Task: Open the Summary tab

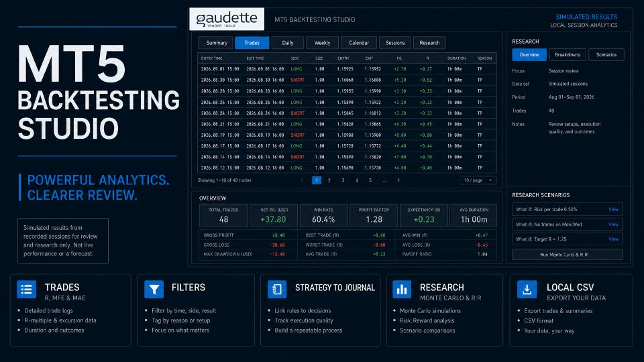Action: point(215,43)
